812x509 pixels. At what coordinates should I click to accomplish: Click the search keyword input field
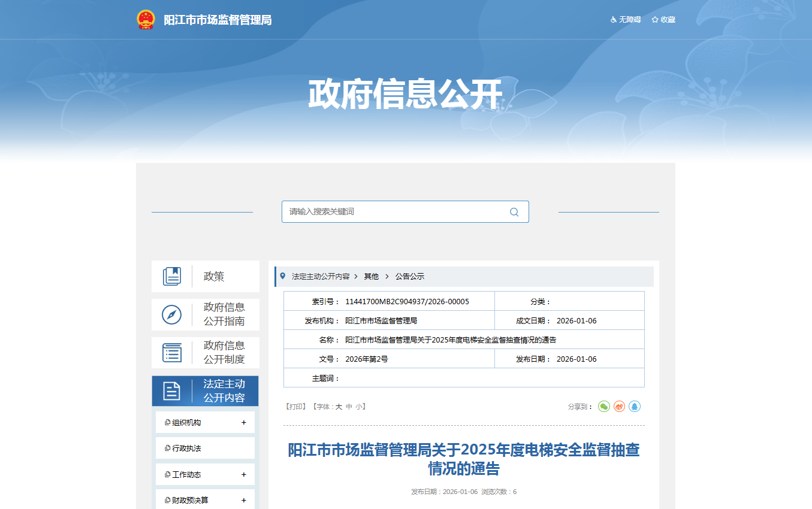(396, 212)
